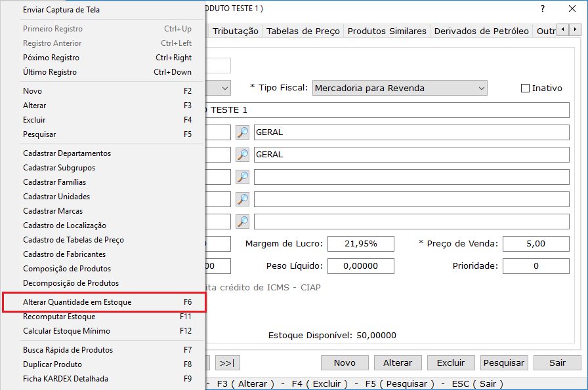Choose Pesquisar F5 in context menu
Image resolution: width=588 pixels, height=390 pixels.
(x=107, y=134)
